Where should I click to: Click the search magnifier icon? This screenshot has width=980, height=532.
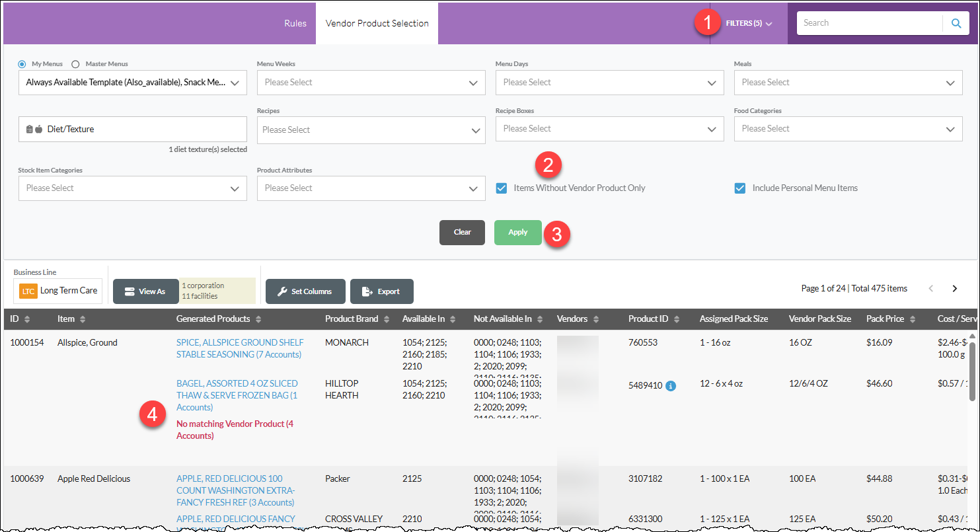[956, 23]
